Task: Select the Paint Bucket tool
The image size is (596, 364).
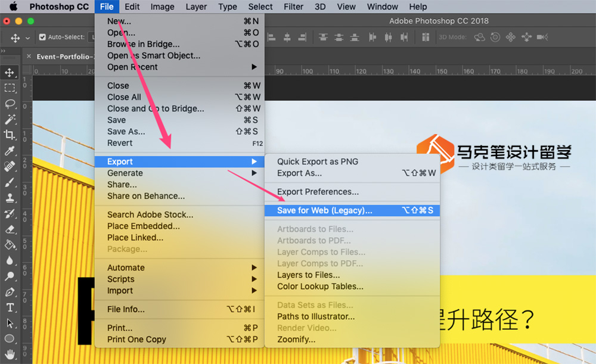Action: coord(10,245)
